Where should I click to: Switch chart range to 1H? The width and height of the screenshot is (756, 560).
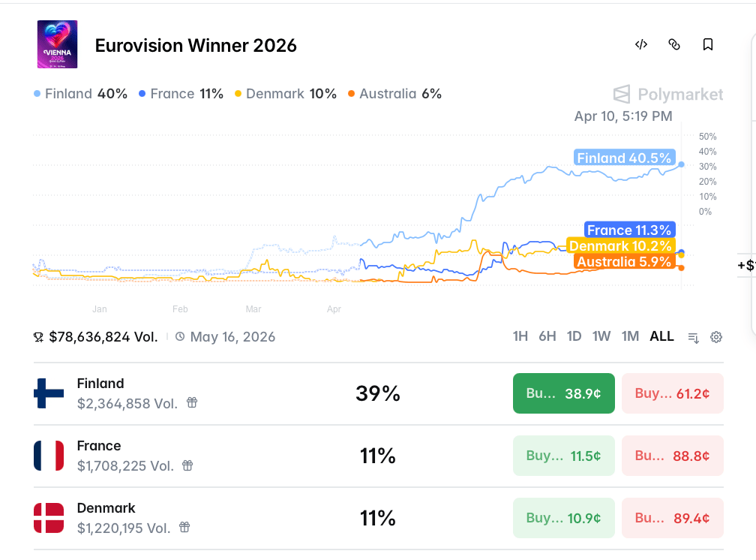[x=520, y=336]
